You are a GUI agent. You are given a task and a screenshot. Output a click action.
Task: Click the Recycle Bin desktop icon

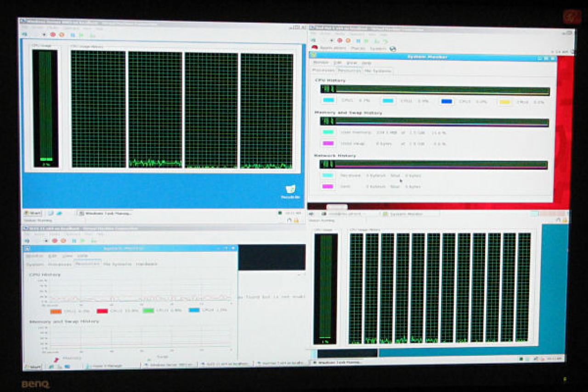(x=290, y=191)
